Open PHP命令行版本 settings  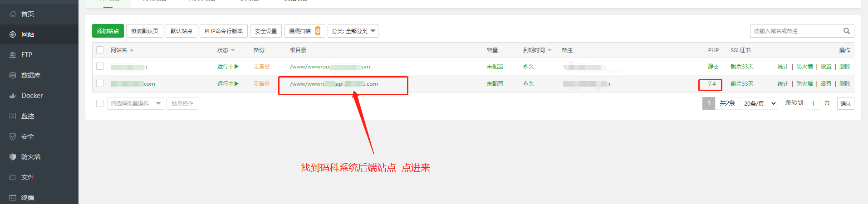224,31
